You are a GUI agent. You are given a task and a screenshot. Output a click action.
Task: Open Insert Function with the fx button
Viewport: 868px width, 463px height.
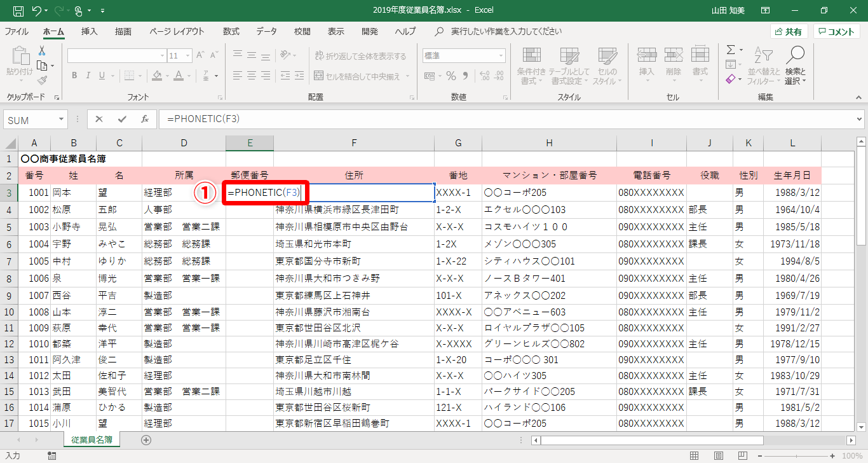[145, 119]
